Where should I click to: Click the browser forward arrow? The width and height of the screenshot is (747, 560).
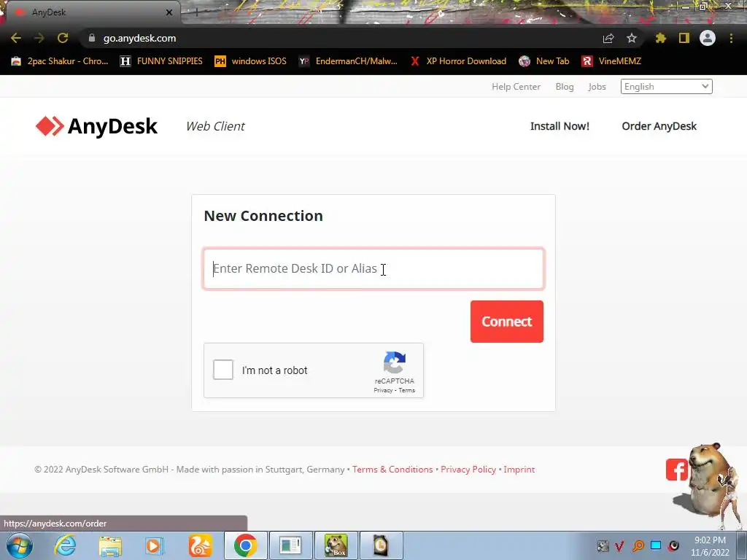pos(39,38)
